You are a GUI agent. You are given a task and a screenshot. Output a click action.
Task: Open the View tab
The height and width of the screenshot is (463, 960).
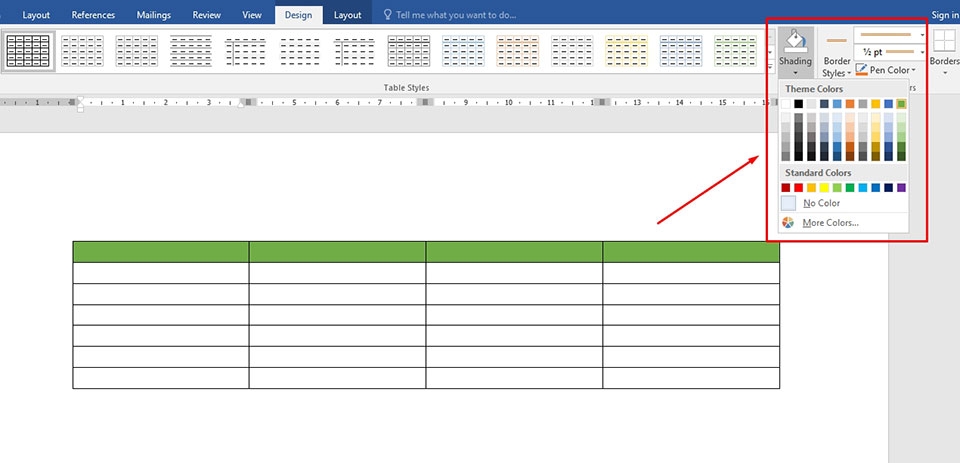point(252,15)
